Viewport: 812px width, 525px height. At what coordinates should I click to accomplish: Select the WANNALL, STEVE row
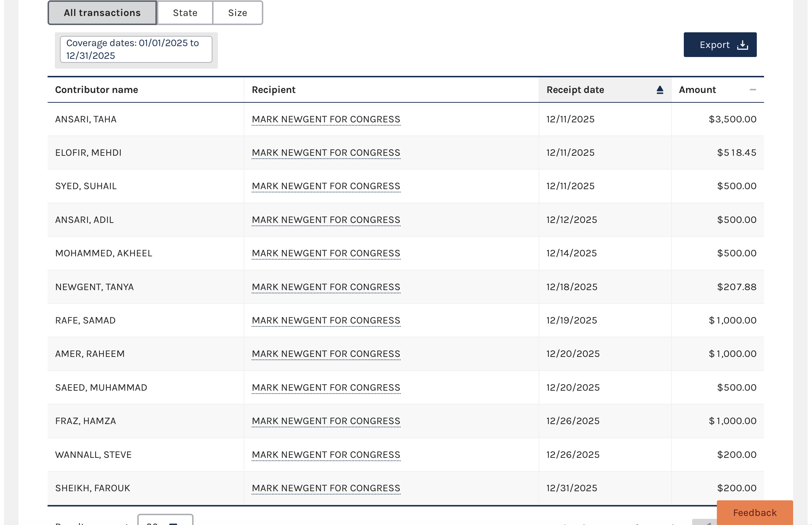93,455
